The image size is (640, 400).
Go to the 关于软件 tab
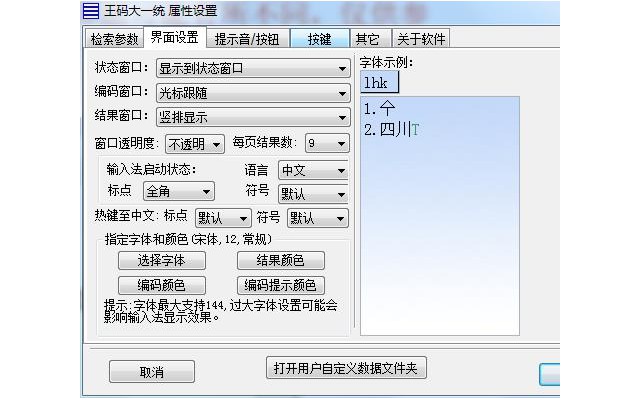[420, 39]
